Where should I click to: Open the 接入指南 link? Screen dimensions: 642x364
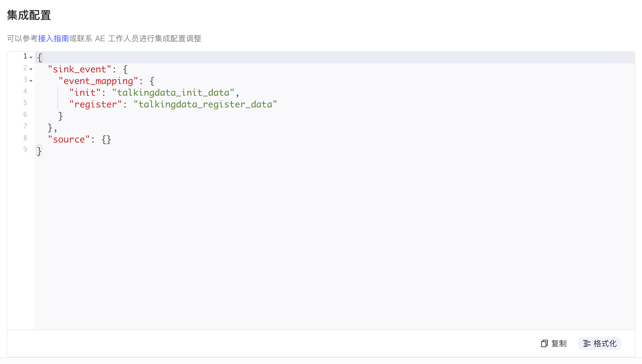(53, 38)
